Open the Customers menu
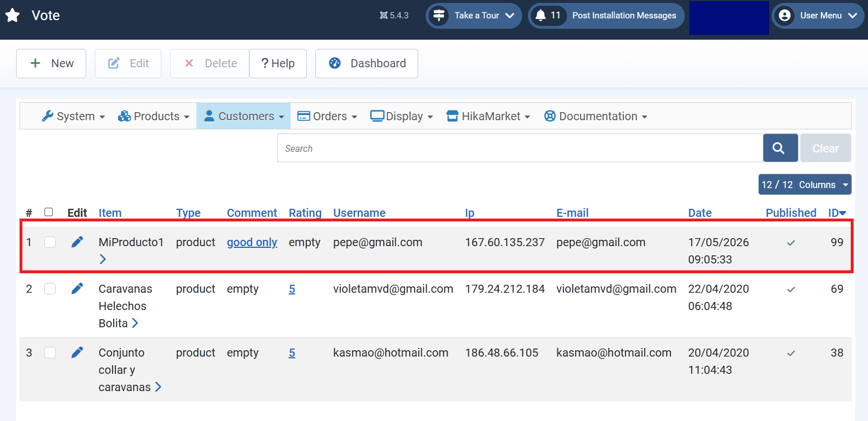 (244, 116)
